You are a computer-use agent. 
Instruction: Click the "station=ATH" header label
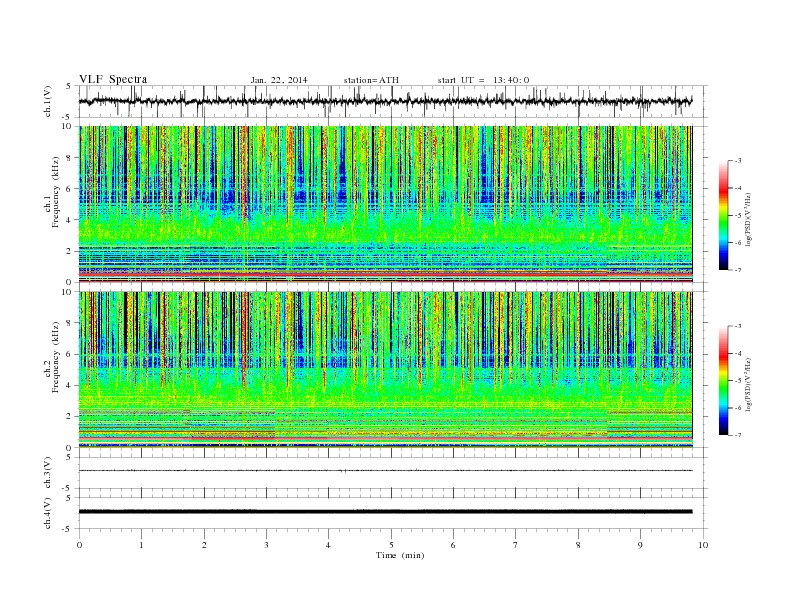371,80
